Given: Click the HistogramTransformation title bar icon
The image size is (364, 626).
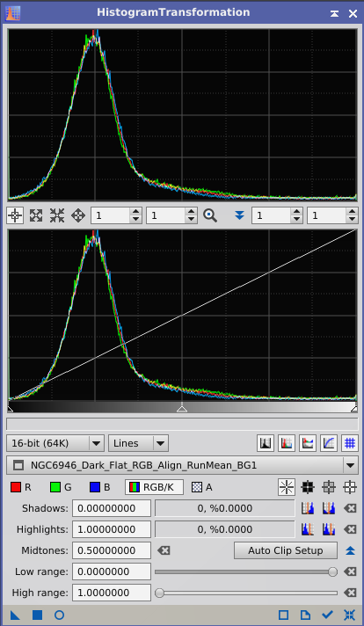Looking at the screenshot, I should 13,13.
